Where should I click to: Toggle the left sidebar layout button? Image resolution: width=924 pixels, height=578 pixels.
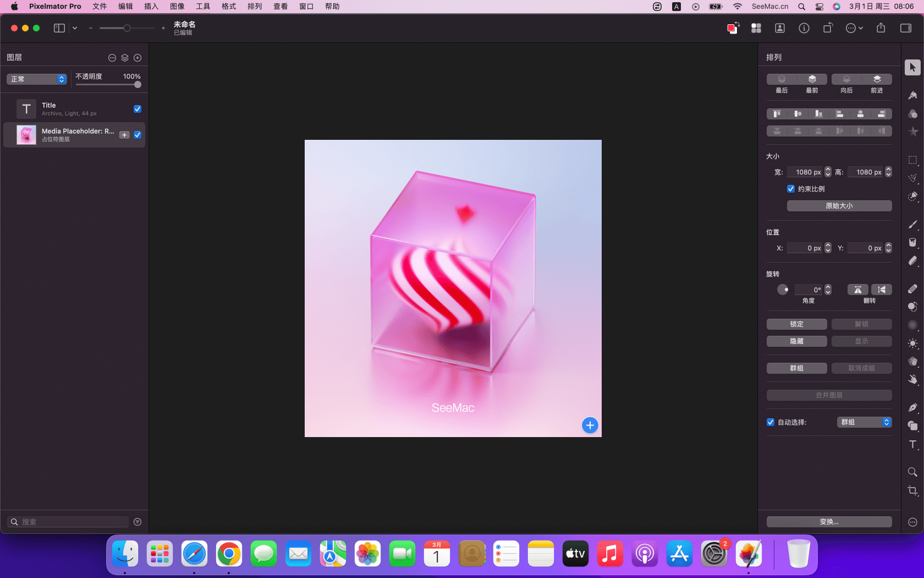pos(59,28)
